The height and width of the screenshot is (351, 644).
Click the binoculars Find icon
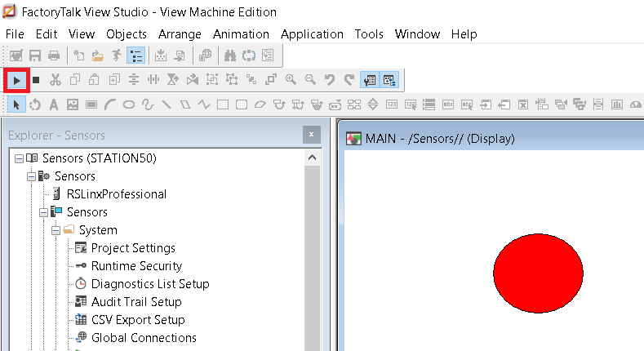[x=229, y=56]
